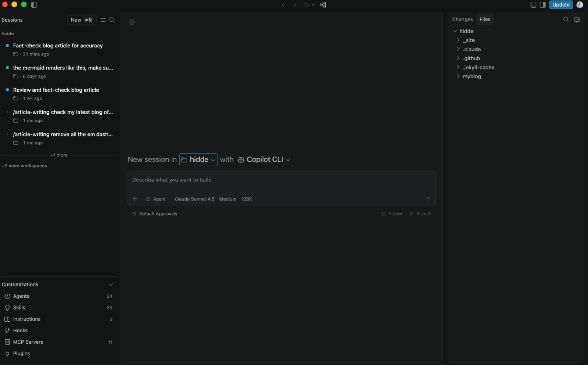This screenshot has width=588, height=365.
Task: Open the account avatar icon
Action: 580,5
